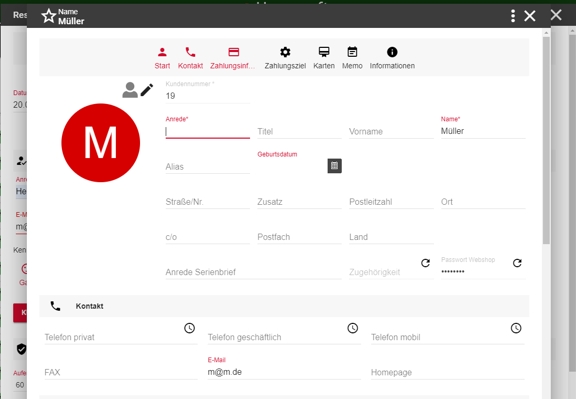The width and height of the screenshot is (576, 399).
Task: Click the gray person icon
Action: tap(130, 90)
